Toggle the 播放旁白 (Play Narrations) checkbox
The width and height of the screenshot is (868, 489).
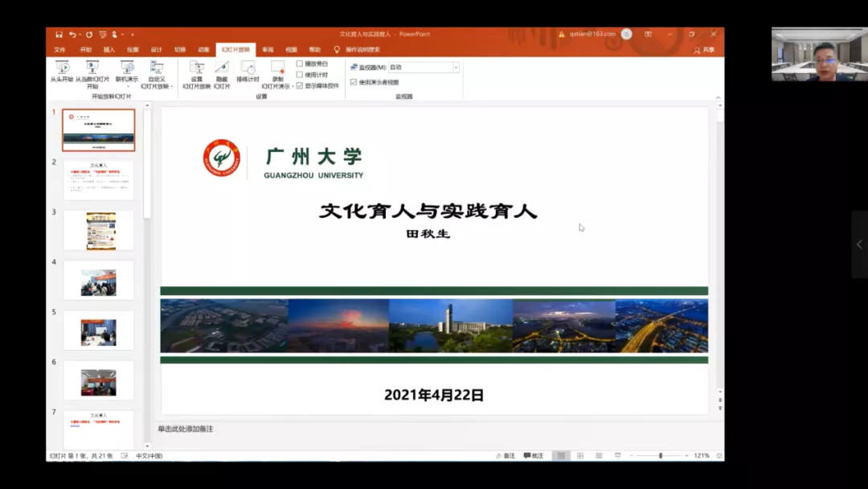pos(300,64)
